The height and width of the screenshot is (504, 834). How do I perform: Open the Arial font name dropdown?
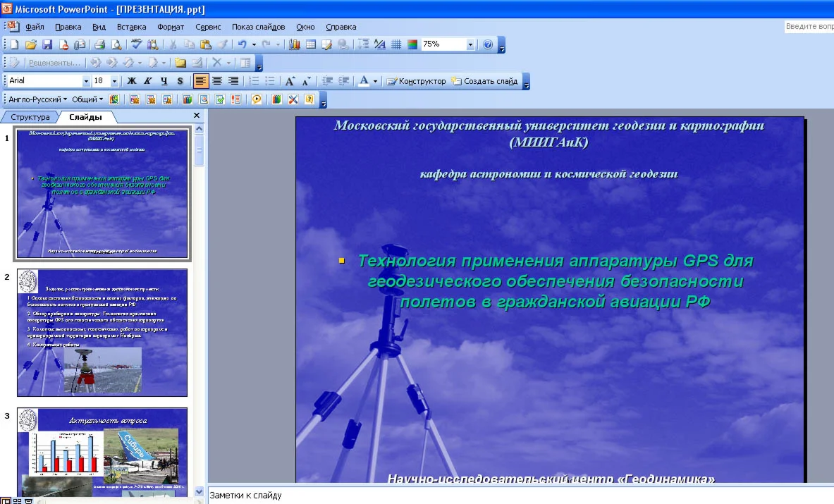[86, 81]
